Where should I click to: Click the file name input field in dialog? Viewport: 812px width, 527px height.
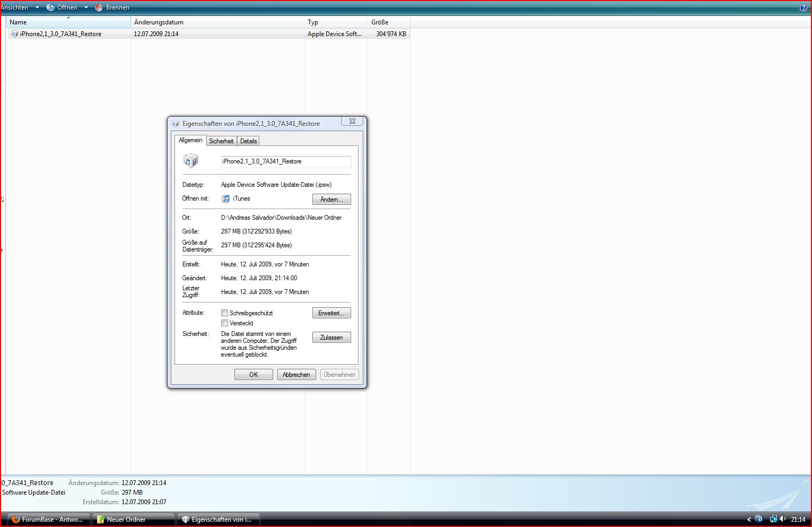coord(286,161)
